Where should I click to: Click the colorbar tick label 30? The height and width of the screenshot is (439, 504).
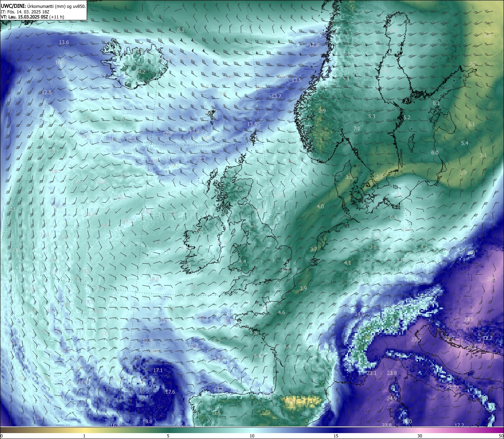[420, 436]
